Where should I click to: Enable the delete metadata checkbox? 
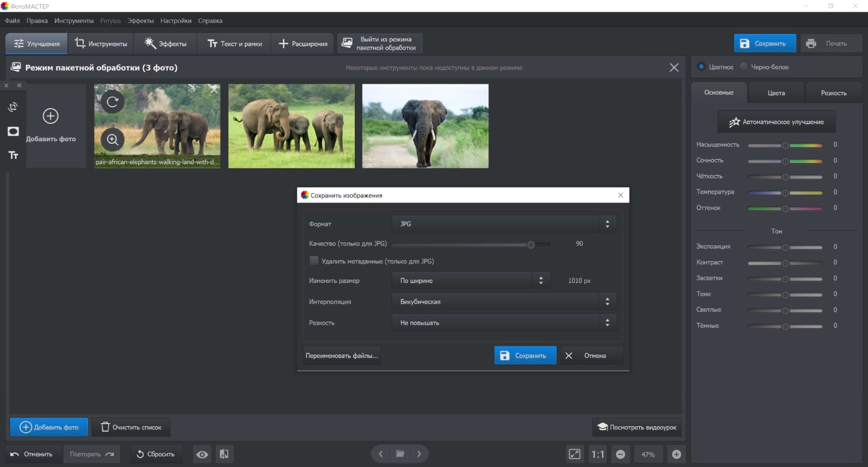click(314, 261)
